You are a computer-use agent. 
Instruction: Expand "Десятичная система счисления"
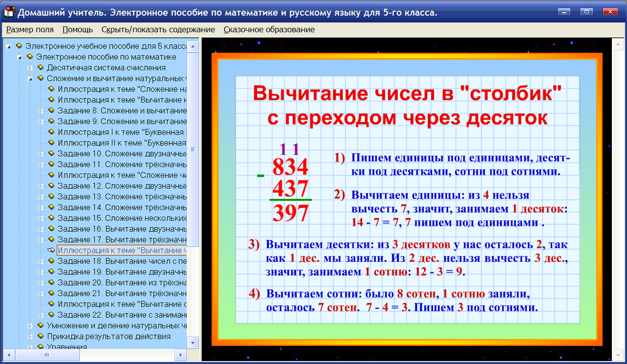(x=30, y=67)
